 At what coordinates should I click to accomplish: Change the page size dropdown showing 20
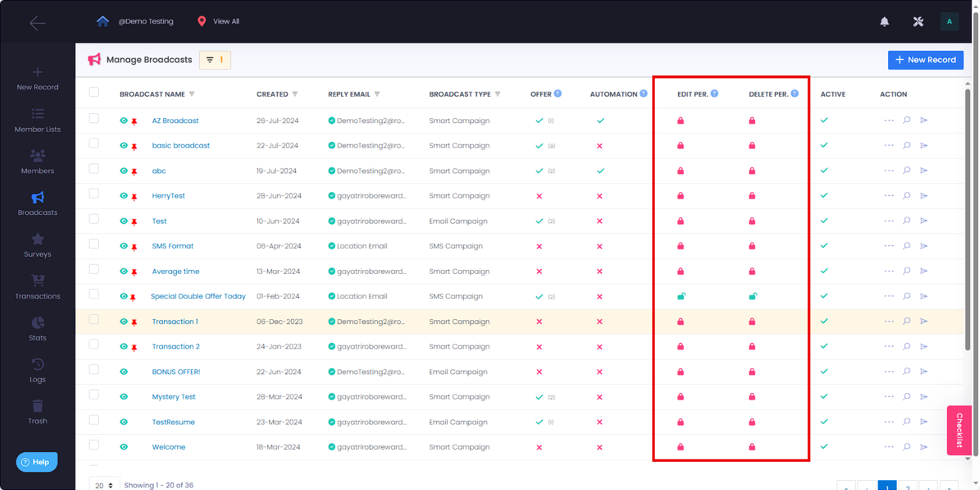click(104, 484)
